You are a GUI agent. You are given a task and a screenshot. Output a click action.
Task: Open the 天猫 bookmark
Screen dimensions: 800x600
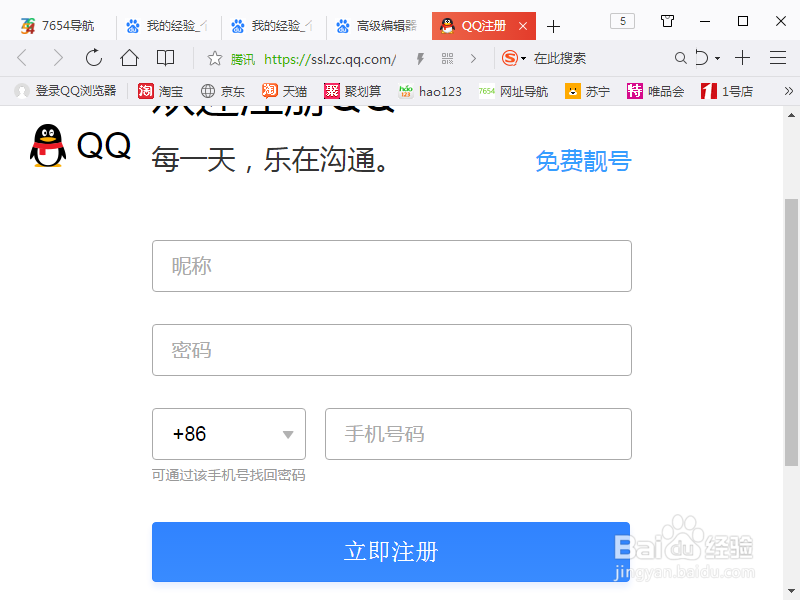[x=284, y=91]
